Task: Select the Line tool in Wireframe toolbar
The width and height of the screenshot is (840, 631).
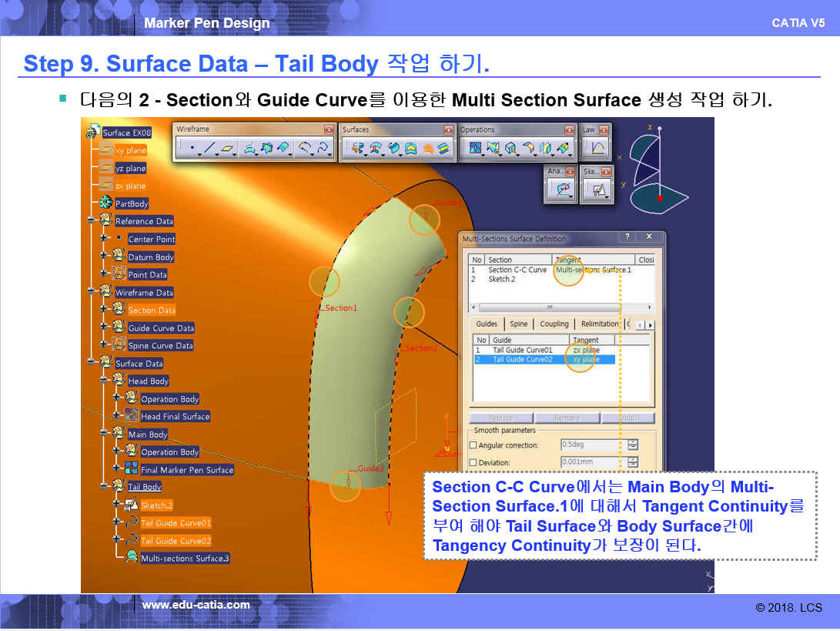Action: point(209,147)
